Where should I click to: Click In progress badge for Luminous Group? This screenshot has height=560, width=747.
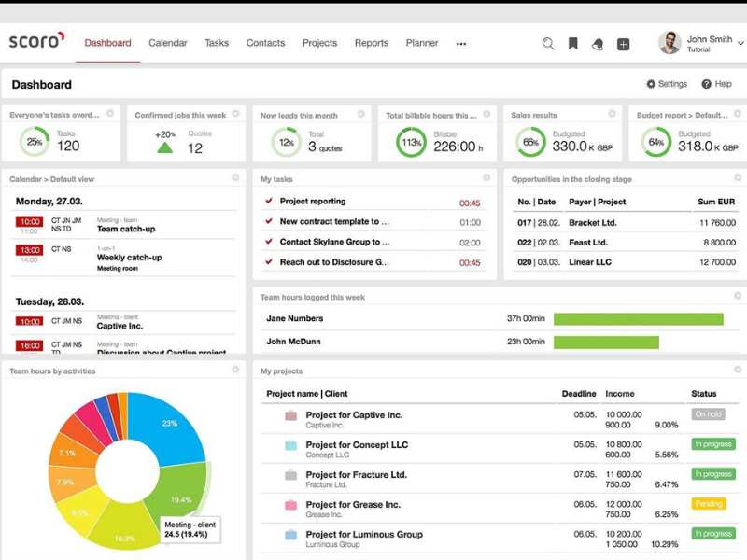(713, 534)
